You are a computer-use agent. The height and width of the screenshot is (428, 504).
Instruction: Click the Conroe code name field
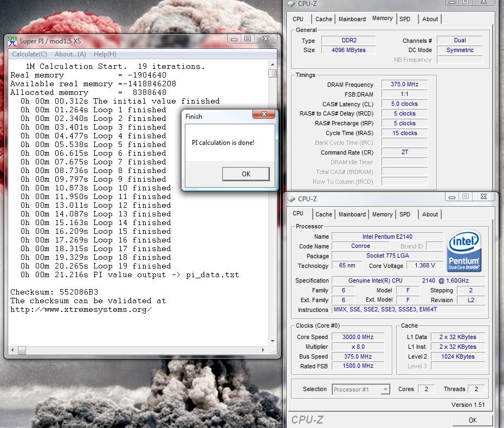[x=360, y=246]
